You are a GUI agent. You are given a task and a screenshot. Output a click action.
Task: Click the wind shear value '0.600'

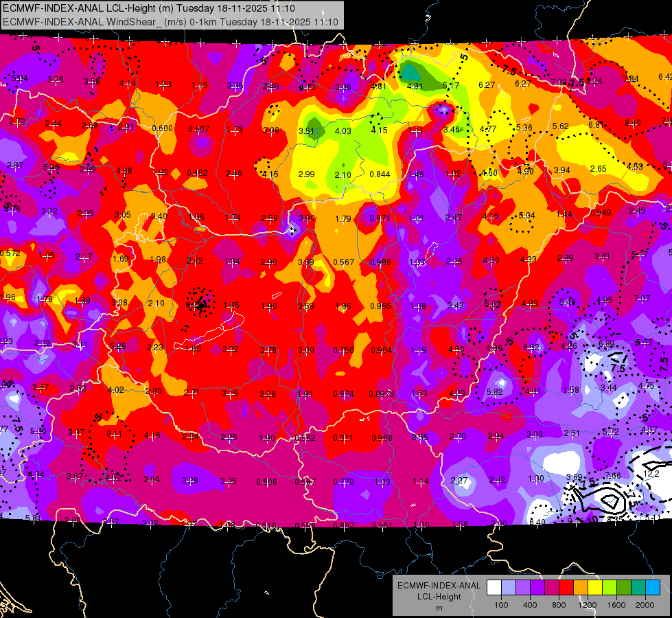click(x=163, y=128)
